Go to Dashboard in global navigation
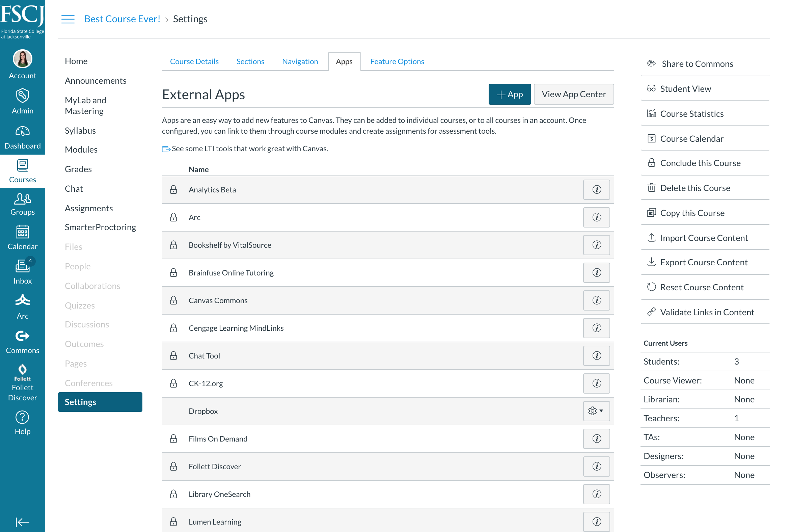 point(22,138)
